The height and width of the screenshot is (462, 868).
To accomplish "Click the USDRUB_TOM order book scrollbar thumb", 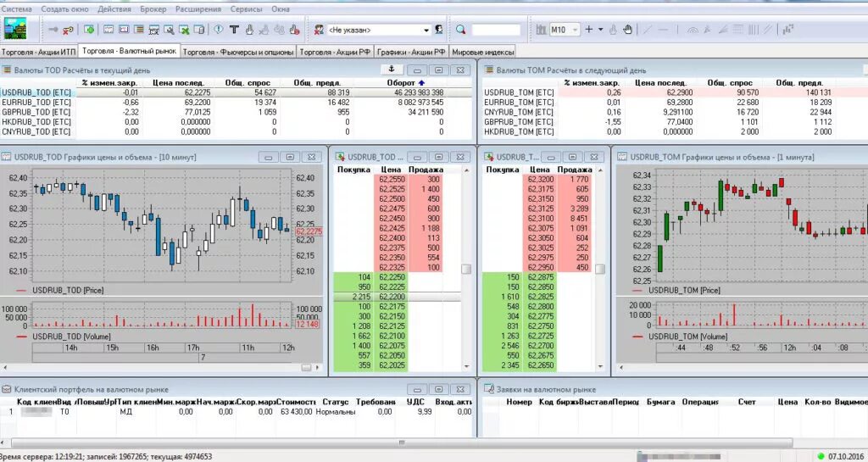I will [x=599, y=269].
